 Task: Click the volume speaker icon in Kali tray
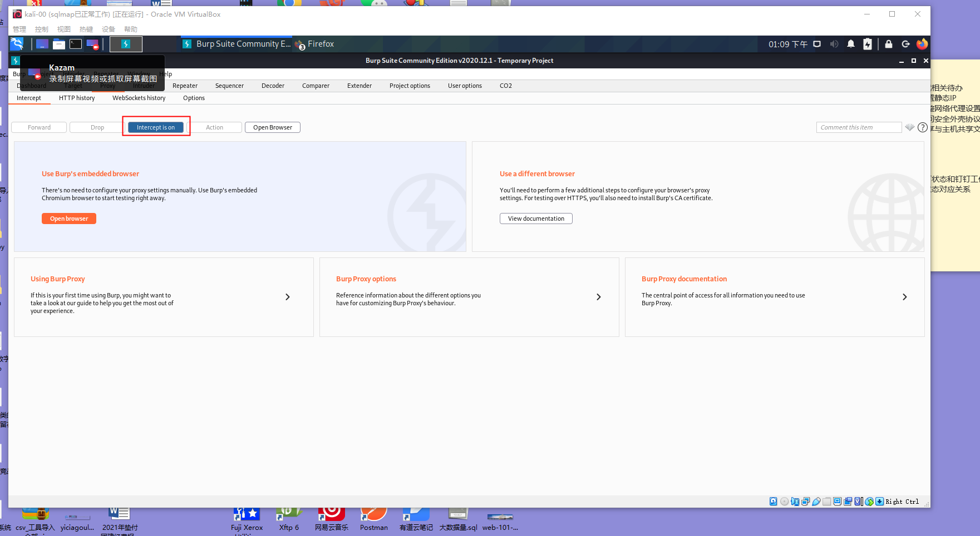click(x=834, y=44)
